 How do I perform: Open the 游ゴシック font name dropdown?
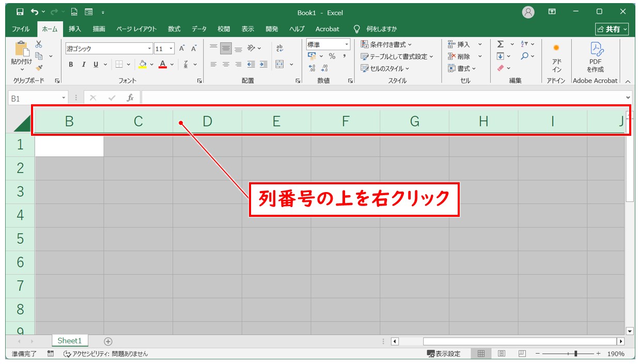point(150,49)
